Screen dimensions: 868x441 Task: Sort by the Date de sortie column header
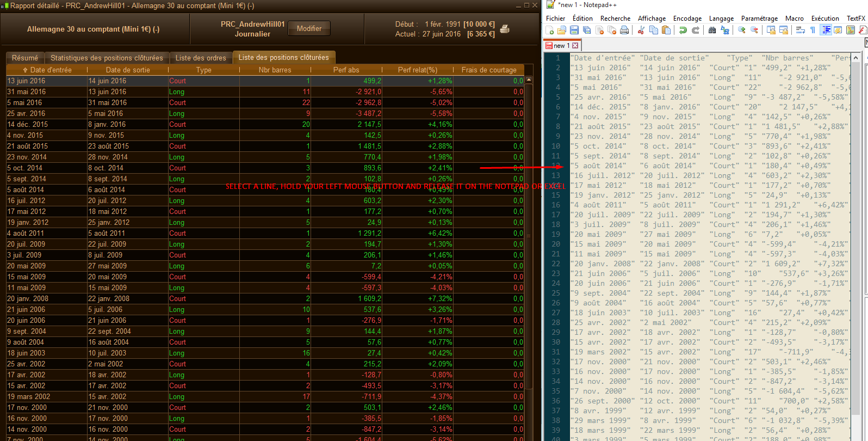tap(128, 70)
